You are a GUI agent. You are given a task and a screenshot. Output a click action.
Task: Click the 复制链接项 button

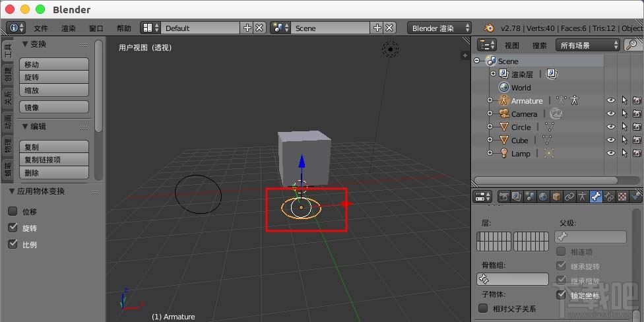point(54,160)
